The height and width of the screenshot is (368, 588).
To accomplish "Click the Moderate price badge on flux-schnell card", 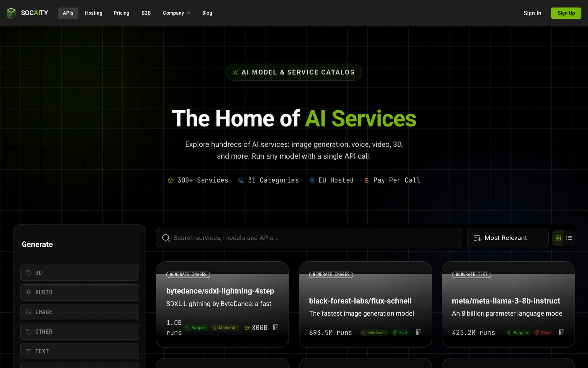I will (x=374, y=333).
